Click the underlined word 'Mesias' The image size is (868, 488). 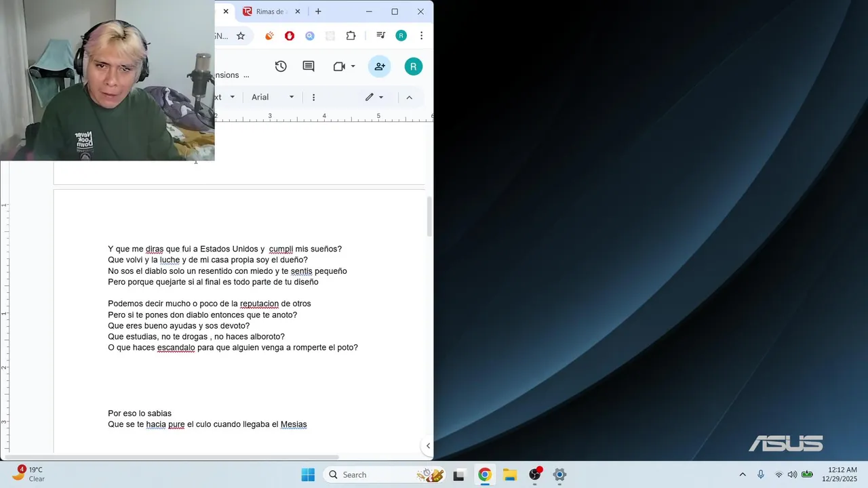[294, 424]
